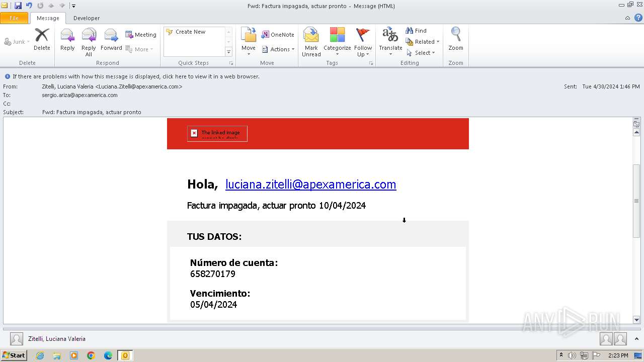
Task: Open File Explorer from taskbar
Action: coord(57,355)
